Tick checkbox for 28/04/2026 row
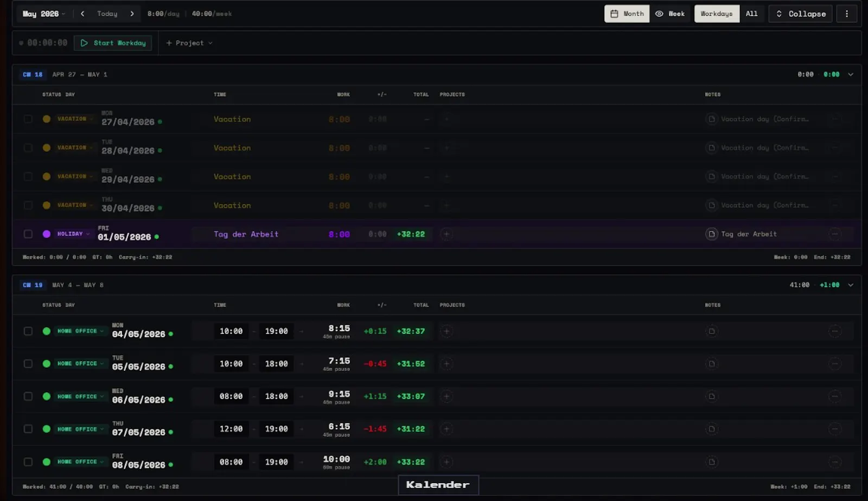 click(28, 147)
